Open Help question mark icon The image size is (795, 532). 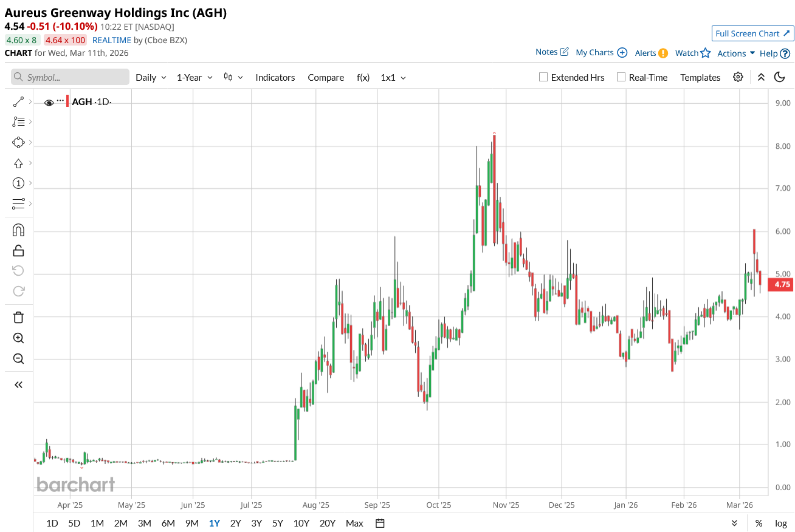coord(785,53)
